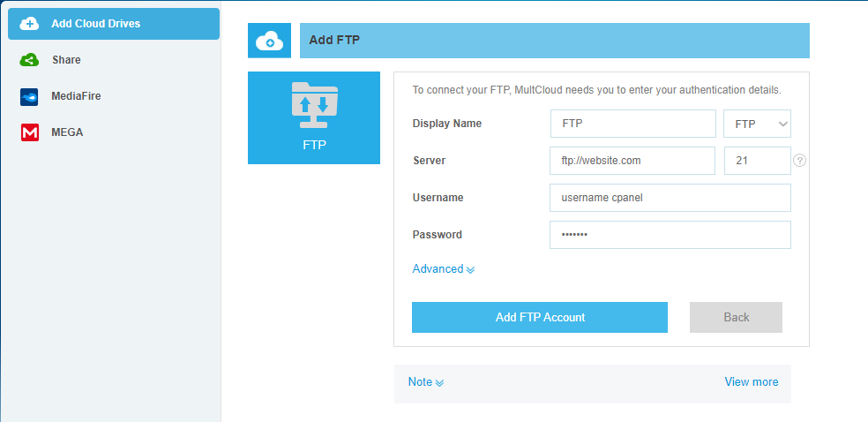Click the Display Name text field
The height and width of the screenshot is (422, 868).
coord(632,124)
